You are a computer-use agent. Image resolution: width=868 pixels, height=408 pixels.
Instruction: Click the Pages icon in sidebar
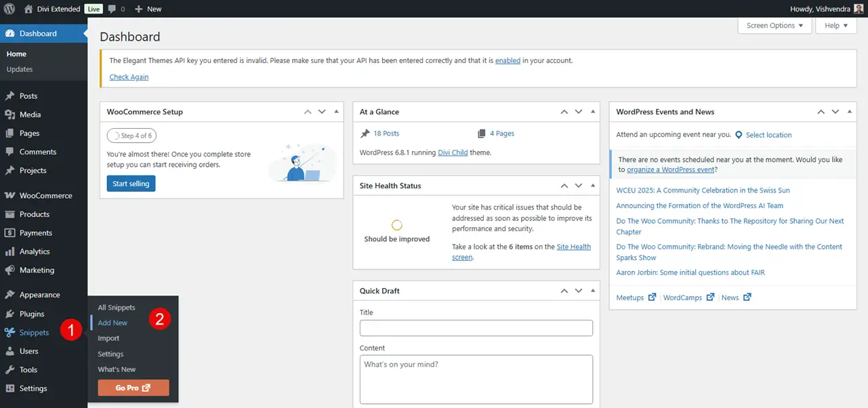tap(9, 134)
